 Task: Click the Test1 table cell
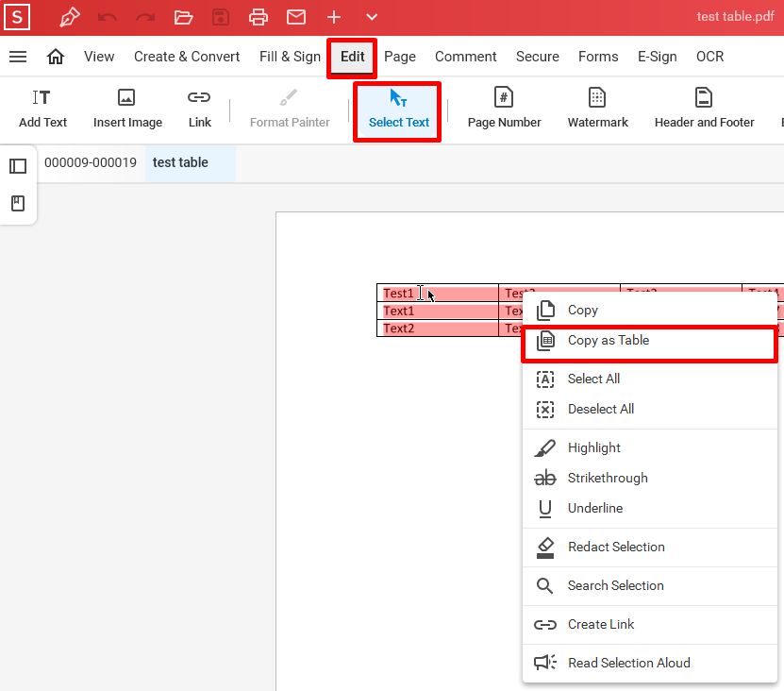point(438,294)
